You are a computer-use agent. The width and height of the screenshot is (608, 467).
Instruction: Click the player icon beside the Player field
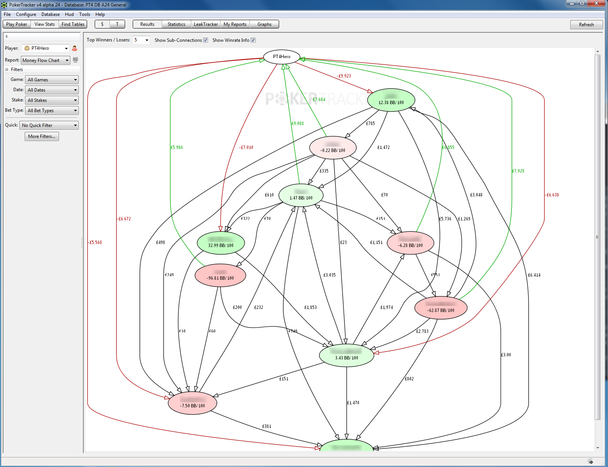[x=74, y=48]
